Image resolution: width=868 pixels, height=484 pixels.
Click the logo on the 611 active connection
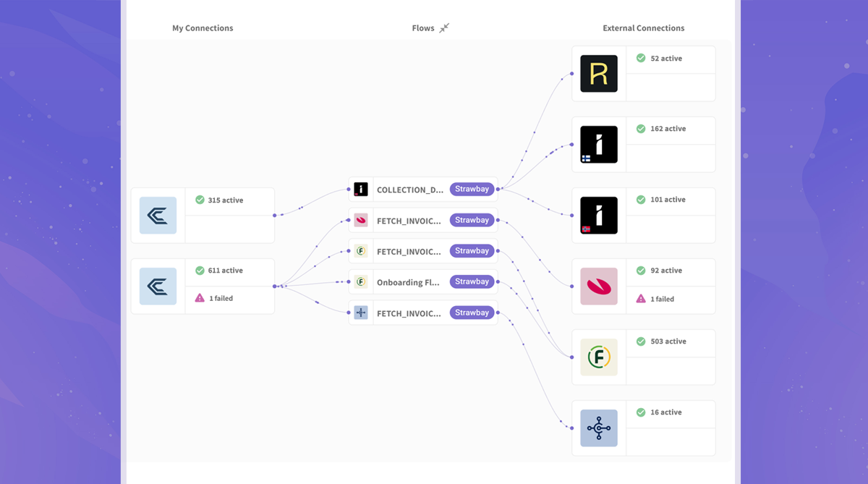tap(158, 286)
